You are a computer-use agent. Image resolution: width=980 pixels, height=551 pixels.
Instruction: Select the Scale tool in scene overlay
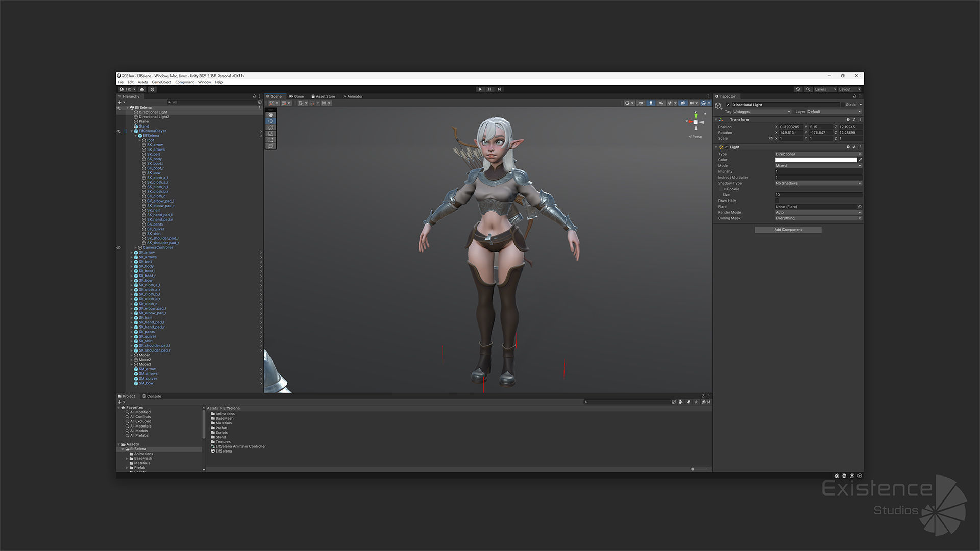pyautogui.click(x=271, y=133)
